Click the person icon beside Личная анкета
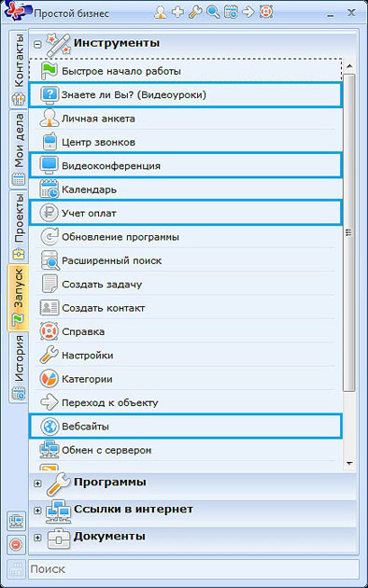 coord(50,119)
